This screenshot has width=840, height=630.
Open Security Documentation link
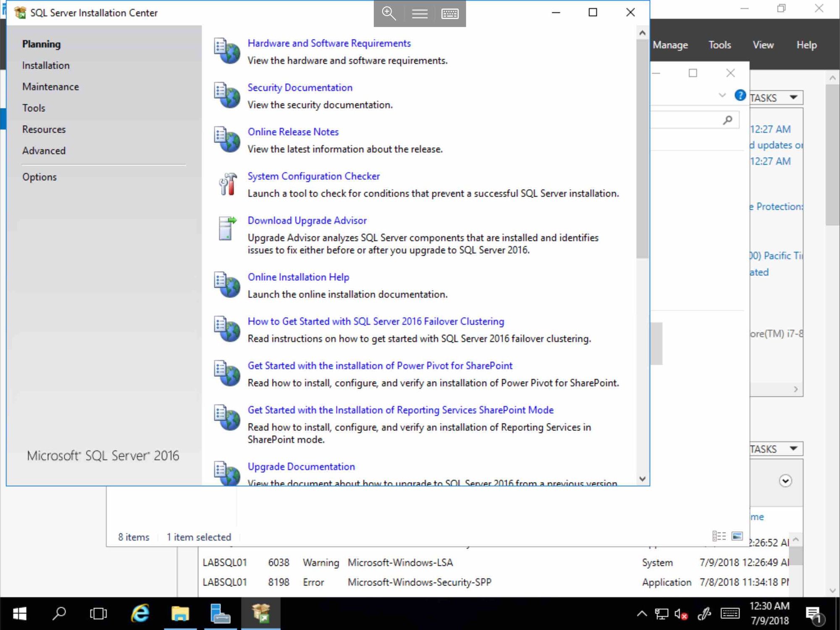pos(300,87)
